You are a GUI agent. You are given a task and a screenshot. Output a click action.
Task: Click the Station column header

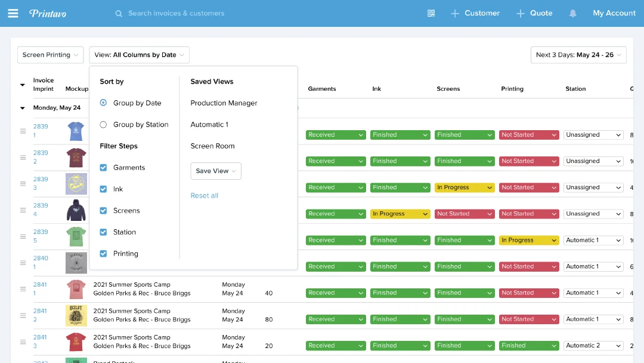pos(575,89)
